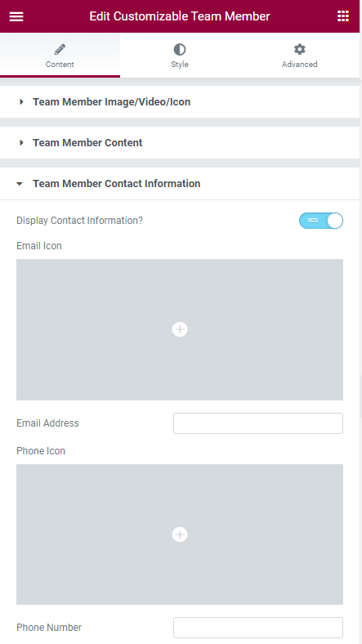
Task: Click the gear Advanced icon
Action: pyautogui.click(x=300, y=49)
